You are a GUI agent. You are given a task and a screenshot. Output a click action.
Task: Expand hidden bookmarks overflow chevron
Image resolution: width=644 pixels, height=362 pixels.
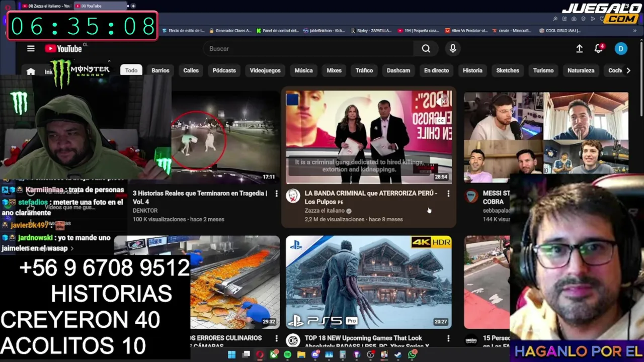[x=635, y=31]
